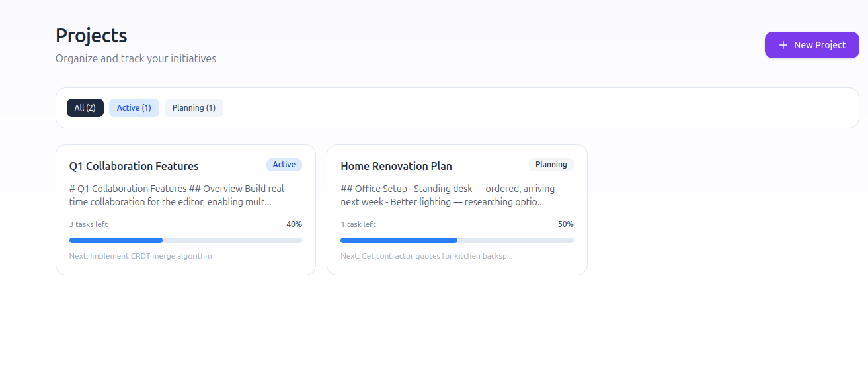Filter by Planning (1) projects
This screenshot has width=868, height=366.
tap(194, 108)
